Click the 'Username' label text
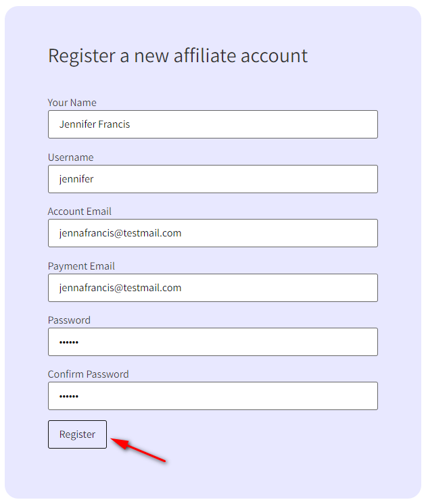The width and height of the screenshot is (426, 504). coord(70,157)
